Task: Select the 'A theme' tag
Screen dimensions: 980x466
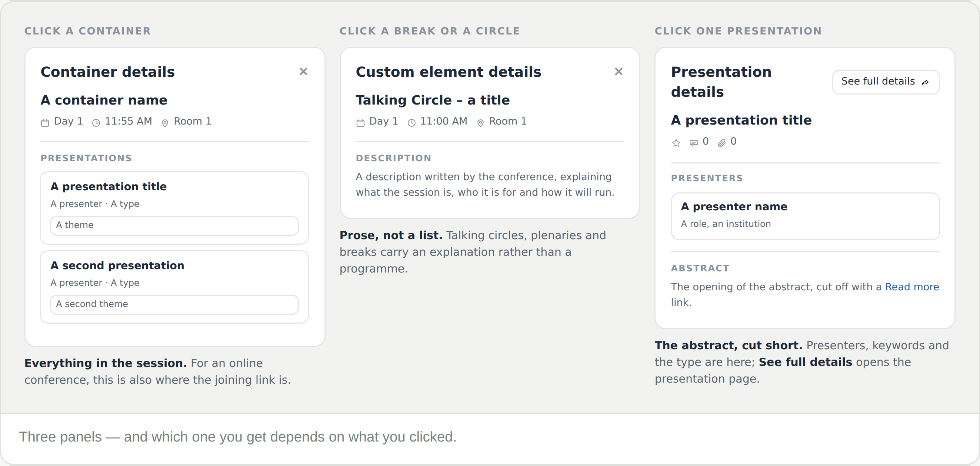Action: click(x=174, y=225)
